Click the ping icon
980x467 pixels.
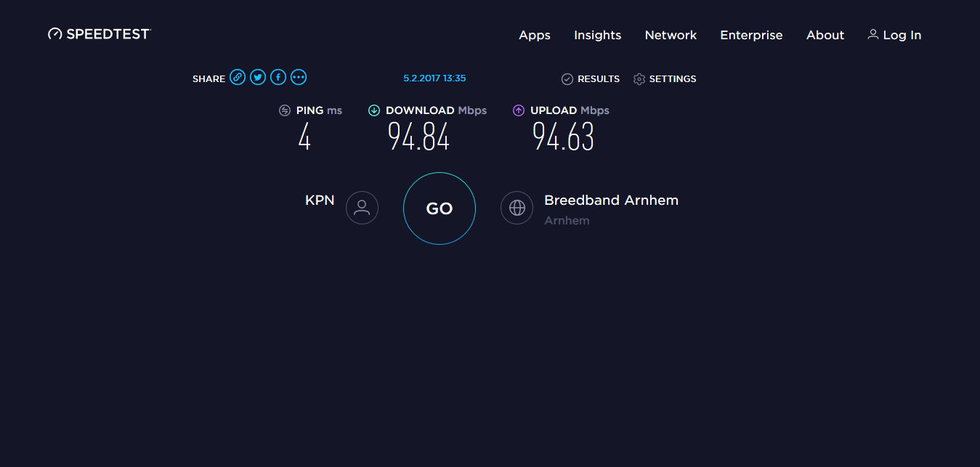(x=285, y=110)
